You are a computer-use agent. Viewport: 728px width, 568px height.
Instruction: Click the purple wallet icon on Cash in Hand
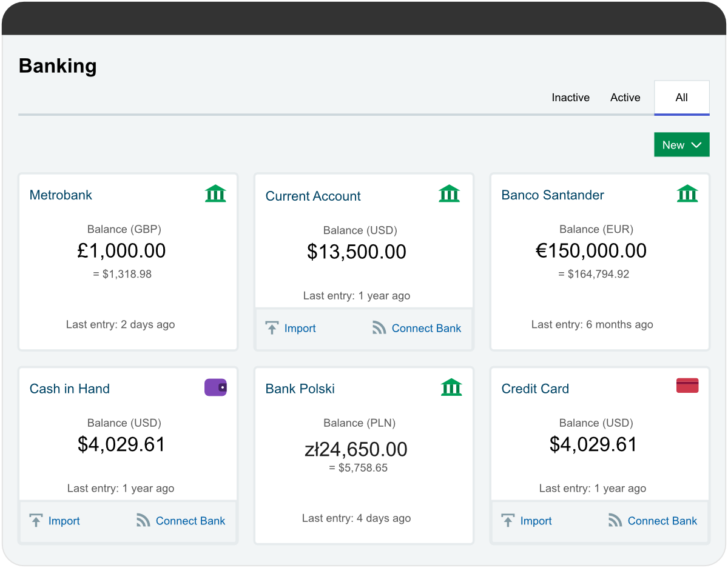215,387
